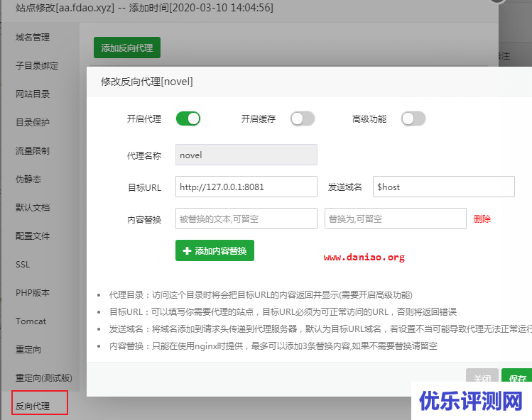Go to the SSL tab

pos(23,264)
